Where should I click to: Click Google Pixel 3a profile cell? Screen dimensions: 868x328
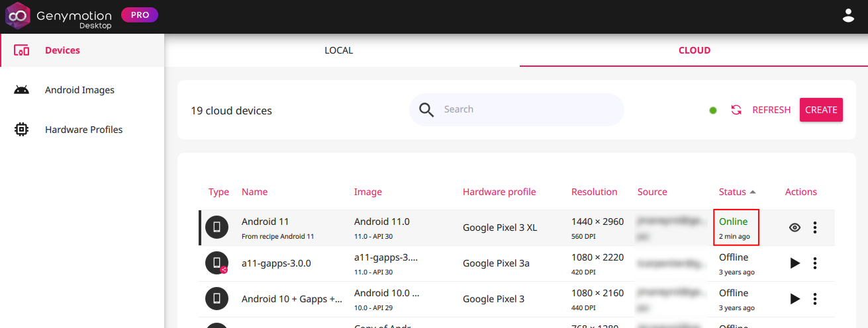click(x=496, y=263)
